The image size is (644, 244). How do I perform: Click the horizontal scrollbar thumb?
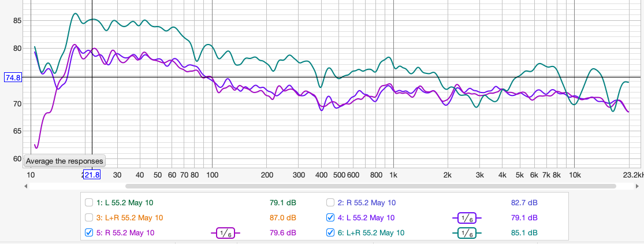tap(370, 186)
